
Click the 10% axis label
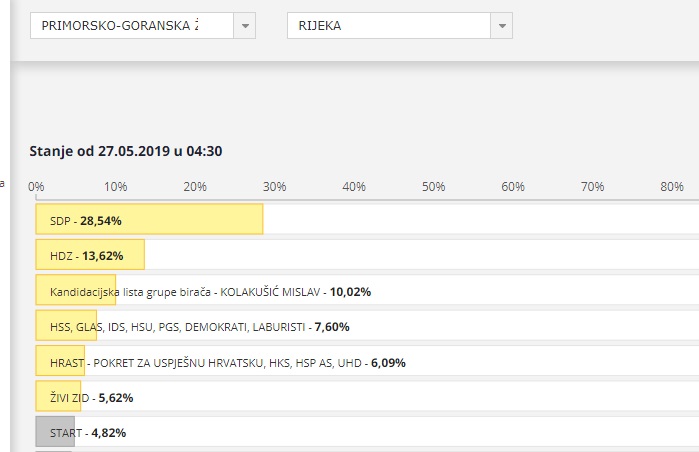[115, 186]
